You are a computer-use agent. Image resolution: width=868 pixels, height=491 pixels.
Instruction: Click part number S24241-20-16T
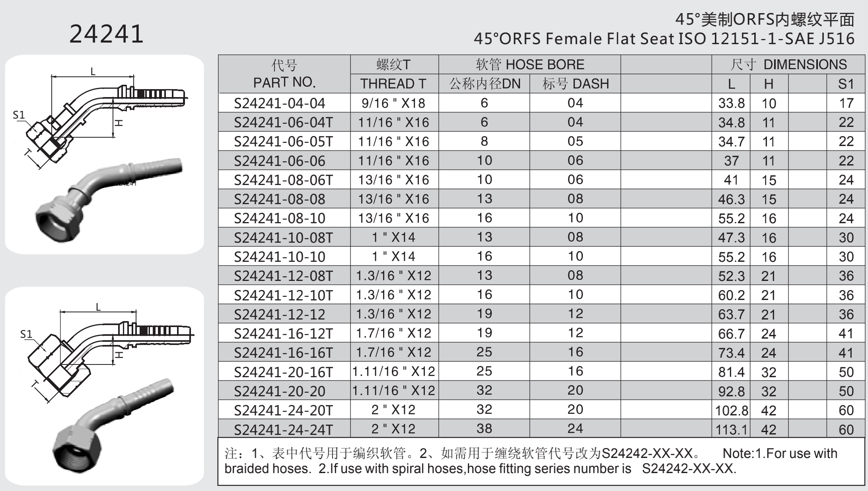[283, 372]
